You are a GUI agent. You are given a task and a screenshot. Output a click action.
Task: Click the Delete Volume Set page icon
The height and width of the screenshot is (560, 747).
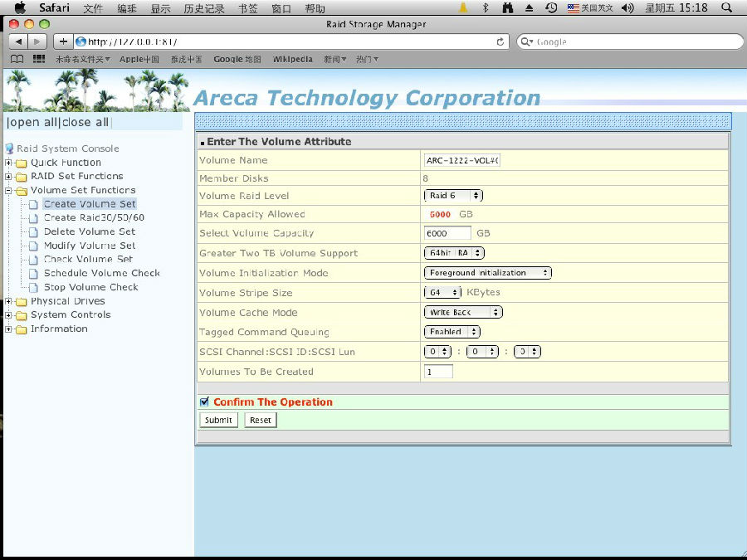coord(33,232)
